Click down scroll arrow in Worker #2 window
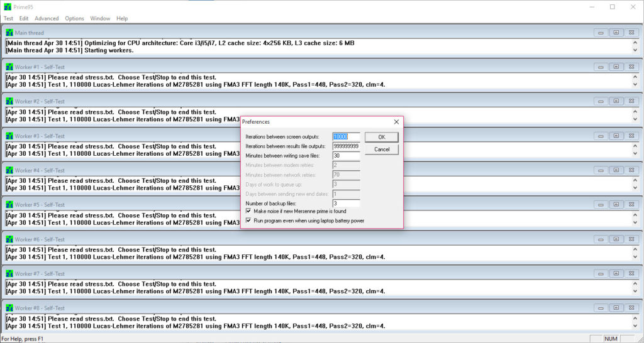The width and height of the screenshot is (644, 343). [635, 119]
